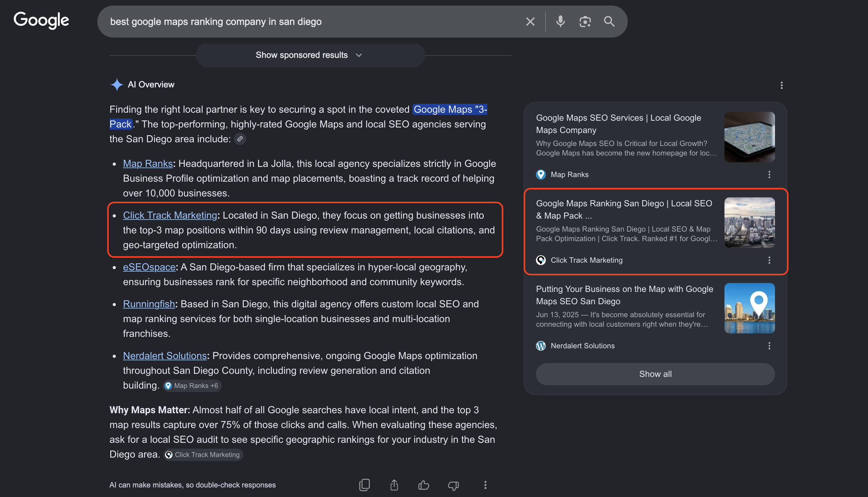Click the magnifier search button

click(x=609, y=22)
